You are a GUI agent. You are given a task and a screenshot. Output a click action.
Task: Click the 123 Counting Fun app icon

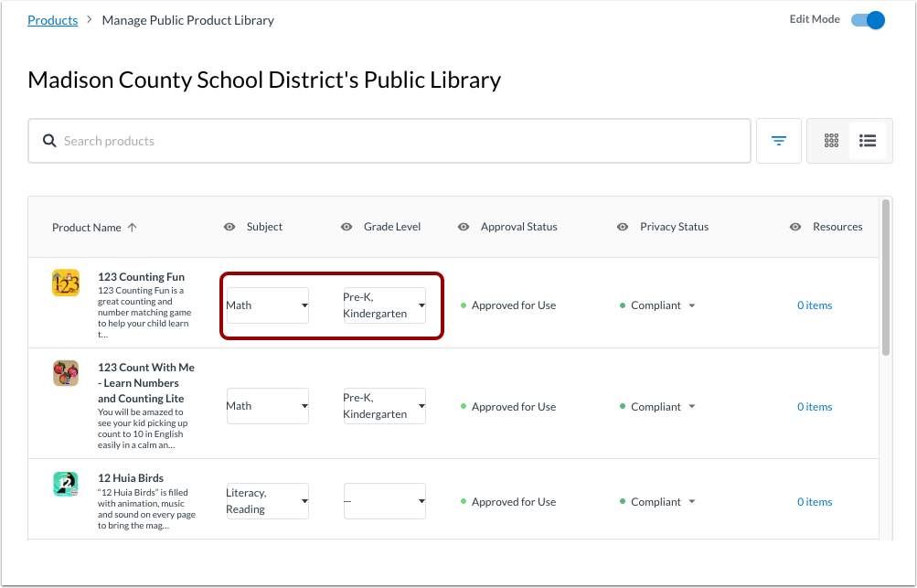click(66, 283)
